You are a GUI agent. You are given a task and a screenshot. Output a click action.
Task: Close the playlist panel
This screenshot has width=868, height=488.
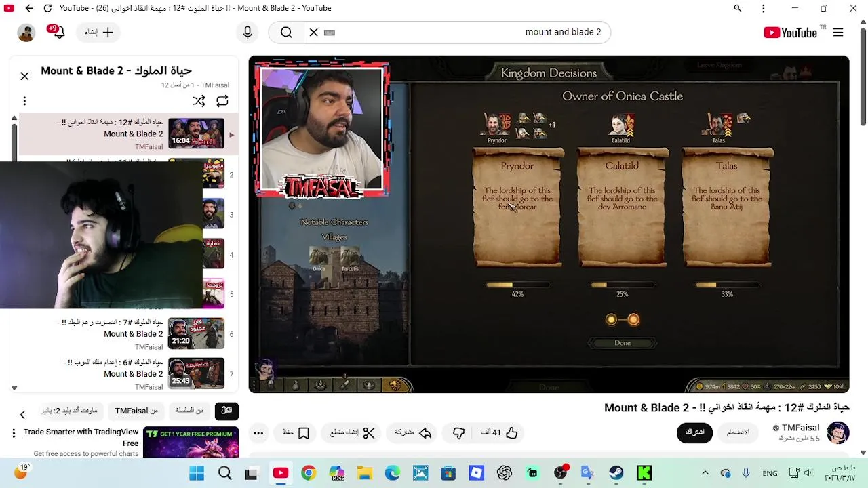tap(24, 76)
